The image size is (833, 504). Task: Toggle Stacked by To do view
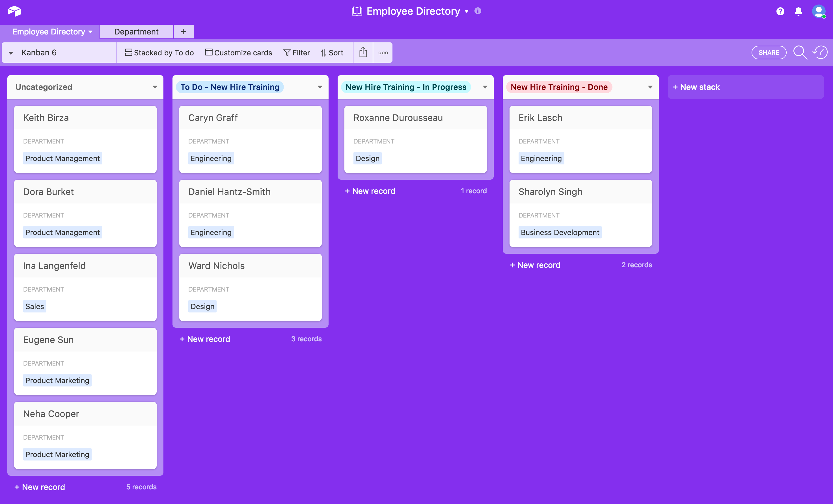pos(158,52)
